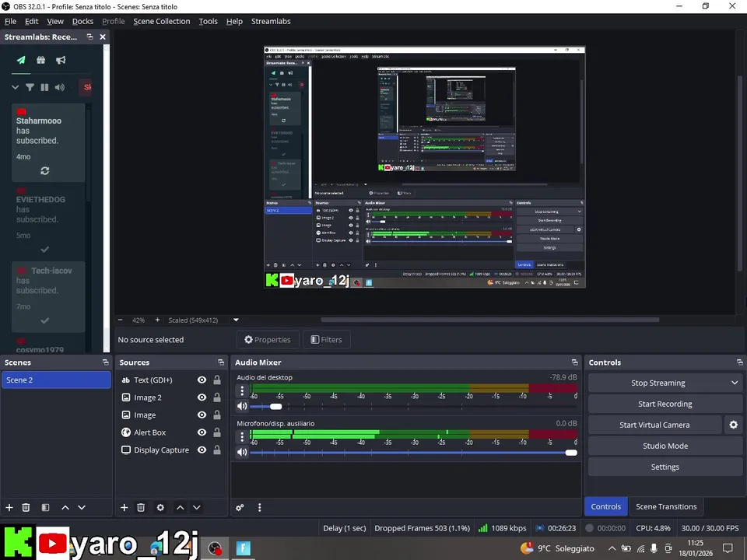The width and height of the screenshot is (747, 560).
Task: Hide the Image 2 source
Action: (202, 397)
